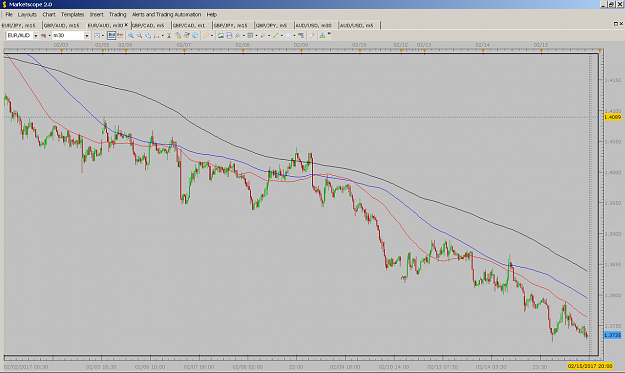
Task: Click the picture snapshot icon
Action: click(220, 35)
